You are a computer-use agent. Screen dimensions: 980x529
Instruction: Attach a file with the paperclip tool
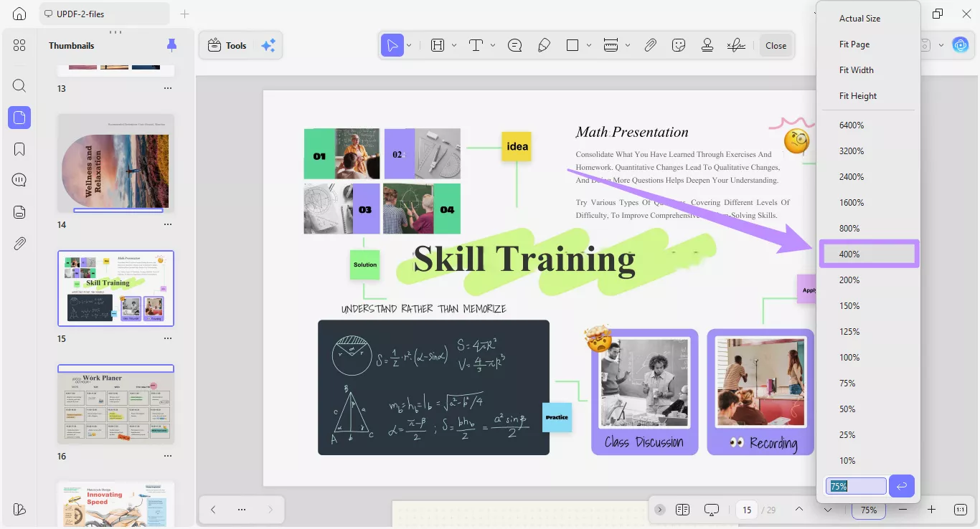[650, 45]
